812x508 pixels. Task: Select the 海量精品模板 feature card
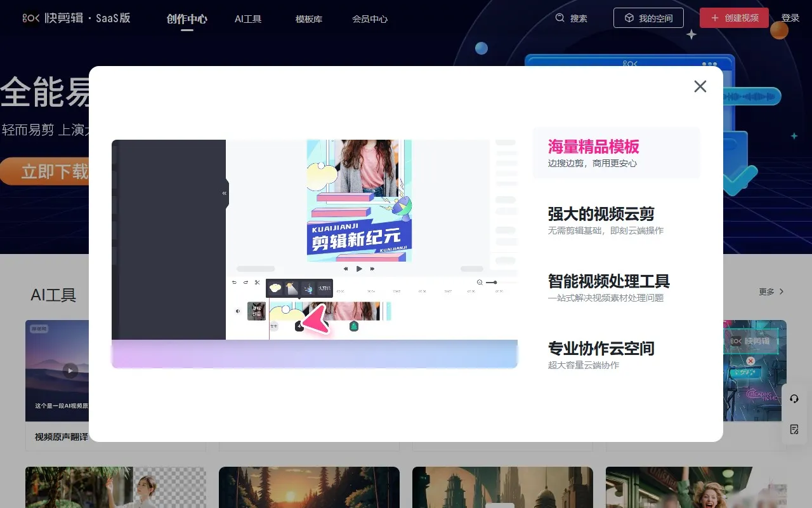pos(617,152)
